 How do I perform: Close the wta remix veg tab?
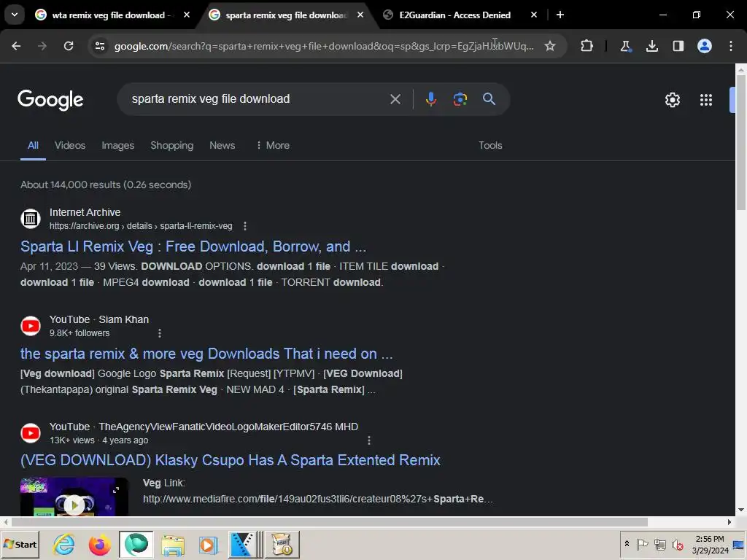coord(187,15)
